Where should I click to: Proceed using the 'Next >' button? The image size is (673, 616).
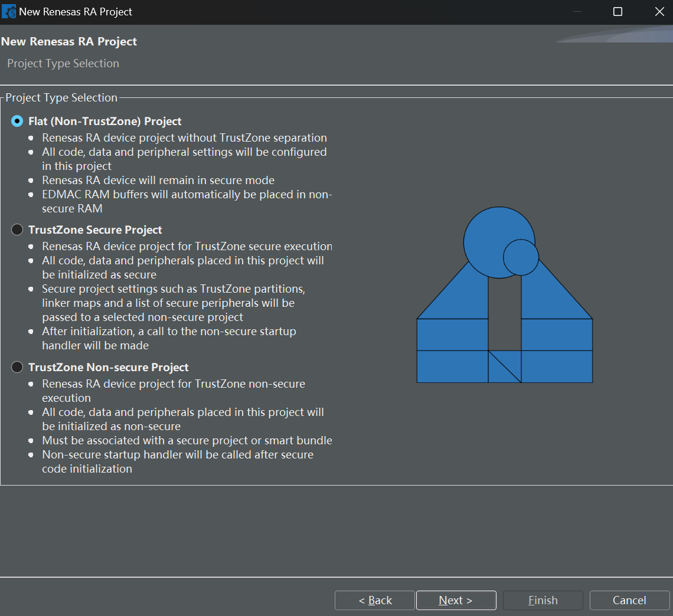click(456, 600)
